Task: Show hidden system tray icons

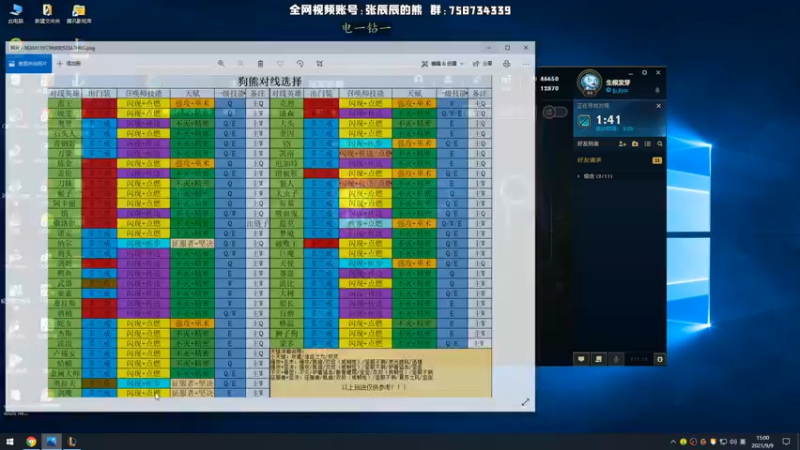Action: point(673,442)
